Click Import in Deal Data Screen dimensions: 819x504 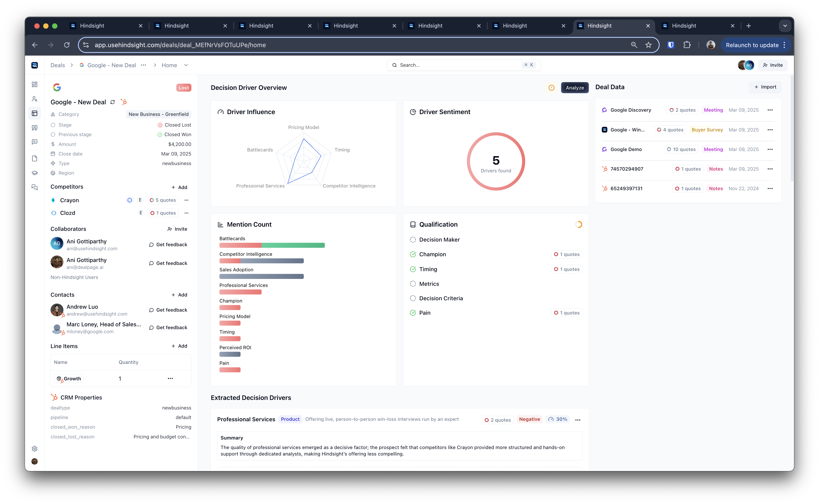(x=765, y=87)
